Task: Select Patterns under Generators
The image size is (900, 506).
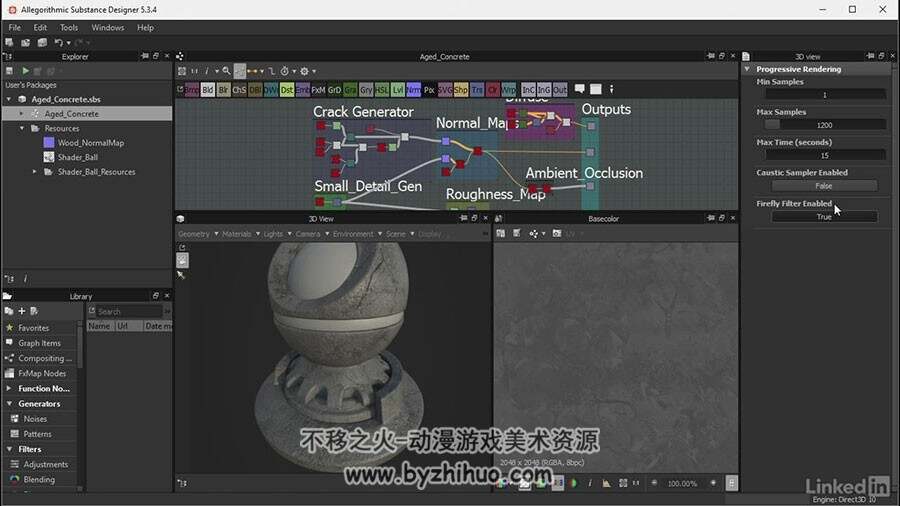Action: click(39, 434)
